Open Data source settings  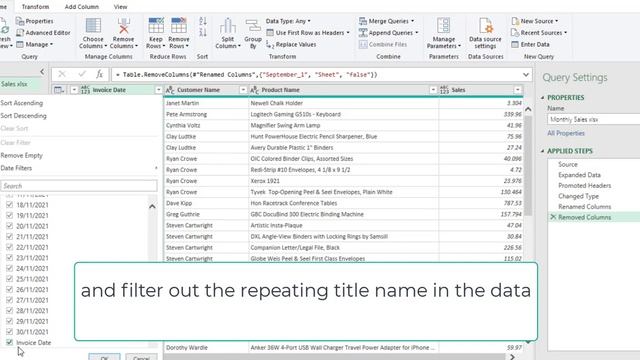tap(485, 33)
